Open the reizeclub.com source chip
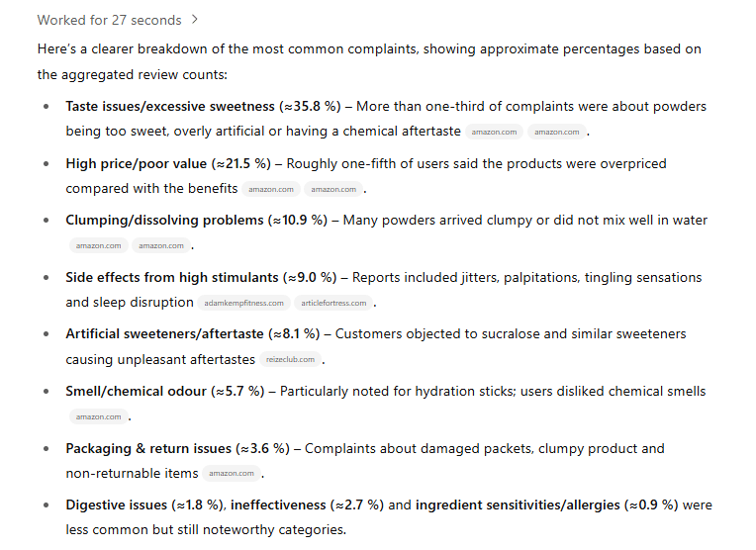 pyautogui.click(x=290, y=360)
